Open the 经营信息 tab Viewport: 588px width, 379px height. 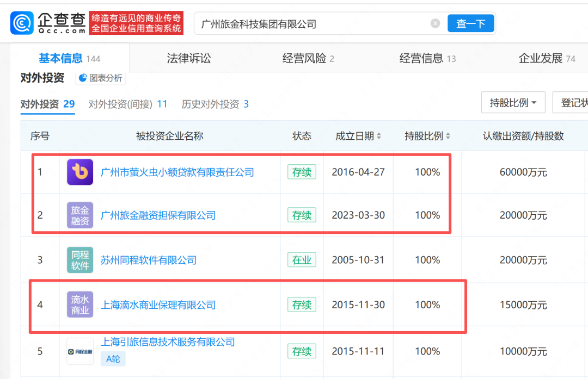click(x=427, y=58)
